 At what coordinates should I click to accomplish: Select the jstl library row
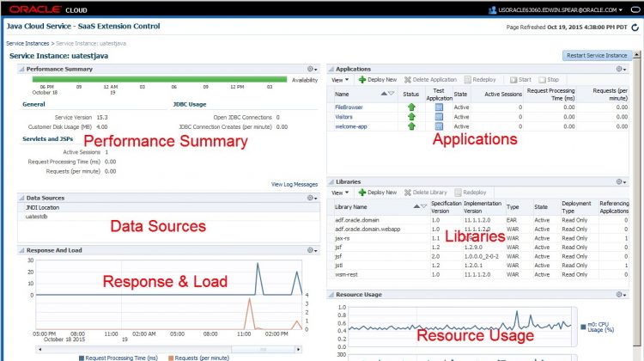(x=480, y=266)
